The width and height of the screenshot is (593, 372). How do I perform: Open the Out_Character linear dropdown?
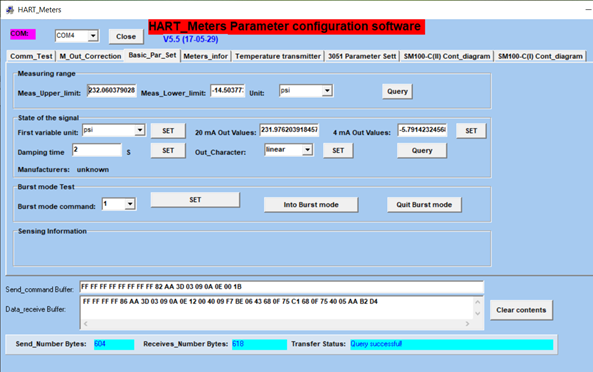[x=307, y=150]
